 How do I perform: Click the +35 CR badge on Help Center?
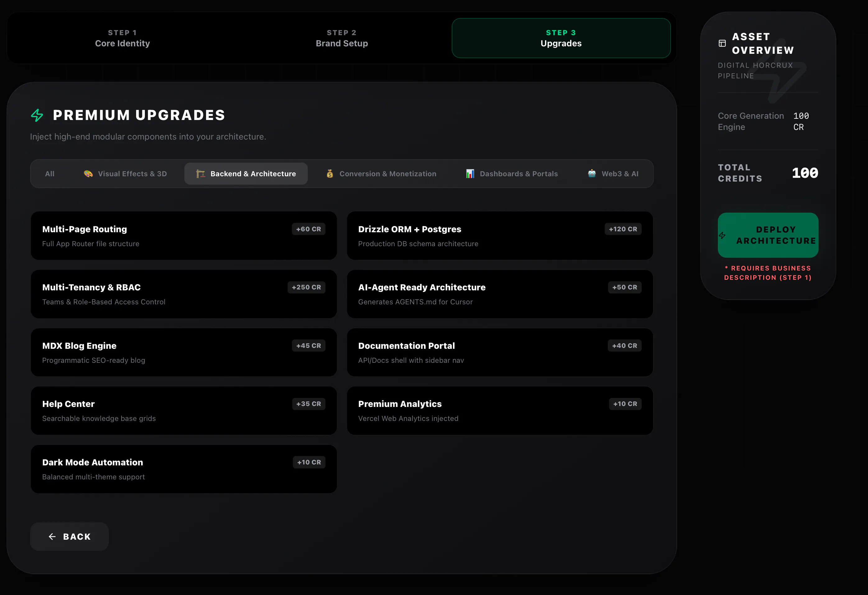click(308, 404)
